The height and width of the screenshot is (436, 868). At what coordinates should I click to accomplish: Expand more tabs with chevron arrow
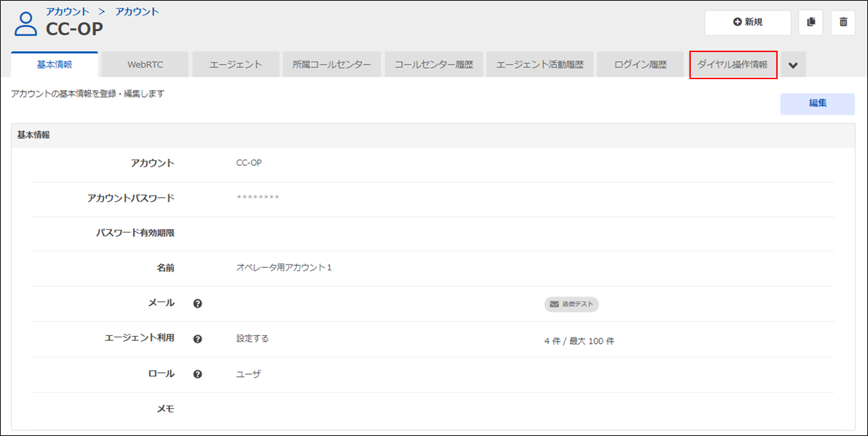click(x=793, y=65)
